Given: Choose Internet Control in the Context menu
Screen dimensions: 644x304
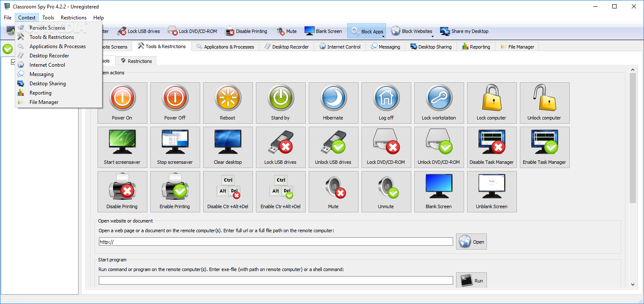Looking at the screenshot, I should click(59, 65).
